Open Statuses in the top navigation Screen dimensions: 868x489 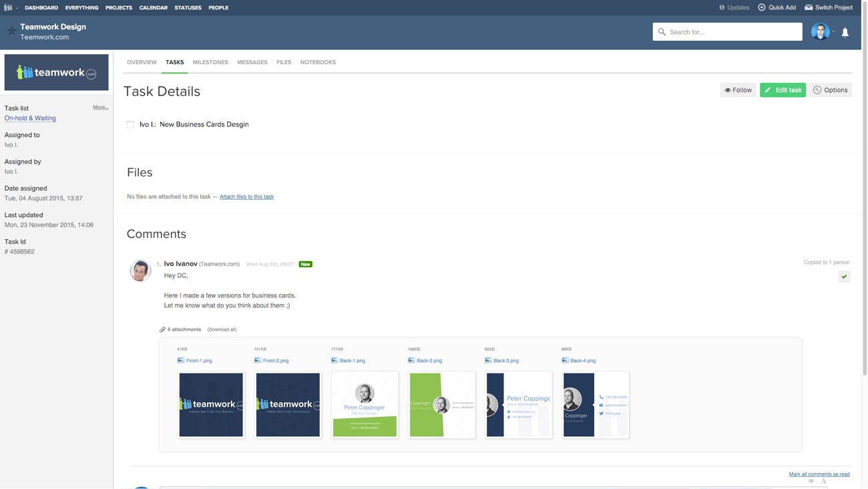pos(188,7)
